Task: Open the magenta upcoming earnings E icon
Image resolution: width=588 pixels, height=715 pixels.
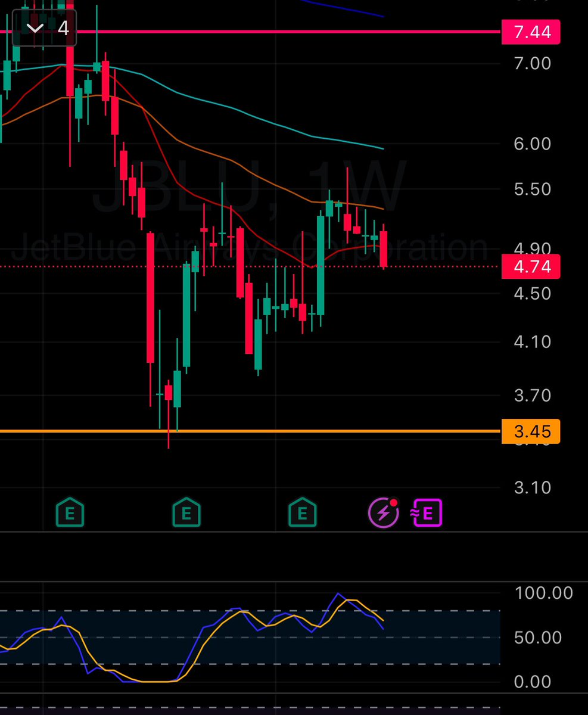Action: click(427, 513)
